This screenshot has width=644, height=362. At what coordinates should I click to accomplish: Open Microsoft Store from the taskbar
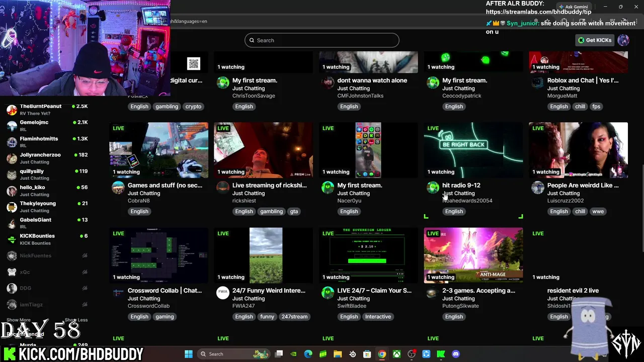tap(367, 354)
